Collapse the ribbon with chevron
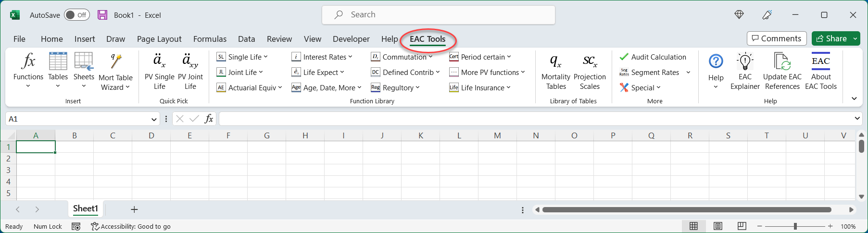This screenshot has height=233, width=868. pos(854,98)
